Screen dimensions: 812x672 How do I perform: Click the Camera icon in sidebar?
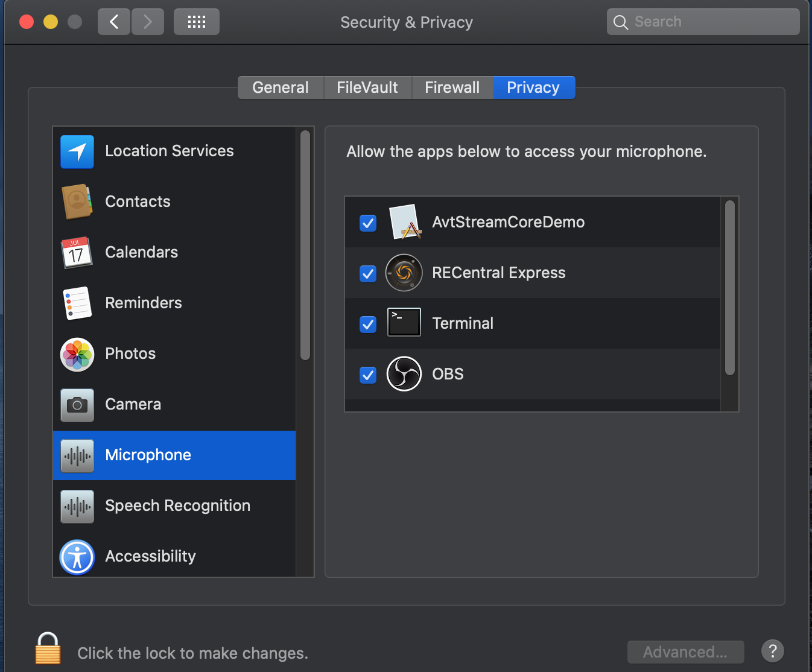point(77,405)
